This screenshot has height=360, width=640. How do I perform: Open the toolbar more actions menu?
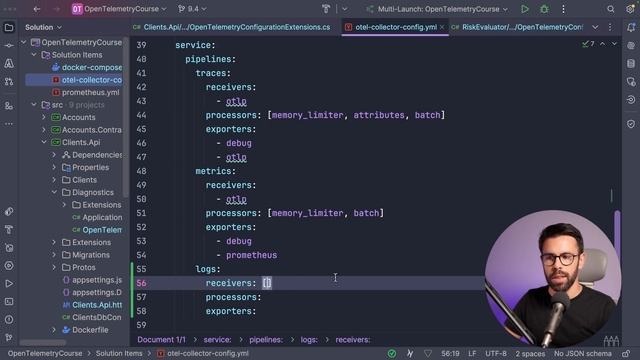click(563, 9)
